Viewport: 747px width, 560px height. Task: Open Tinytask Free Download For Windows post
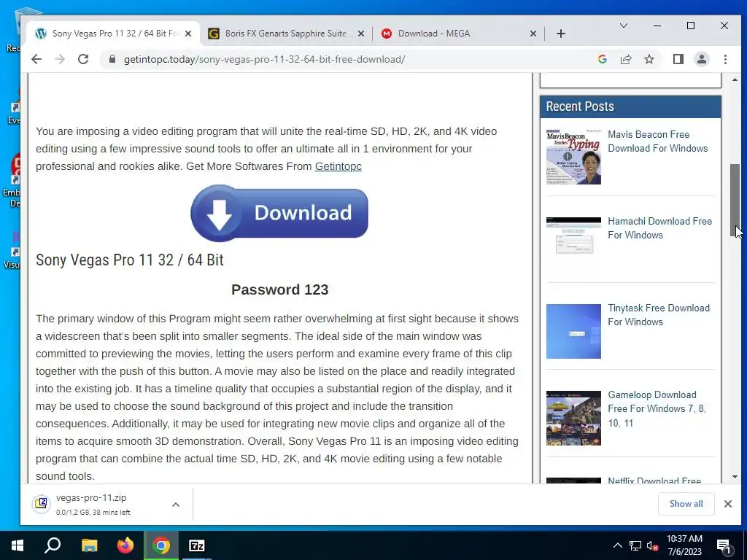(659, 315)
